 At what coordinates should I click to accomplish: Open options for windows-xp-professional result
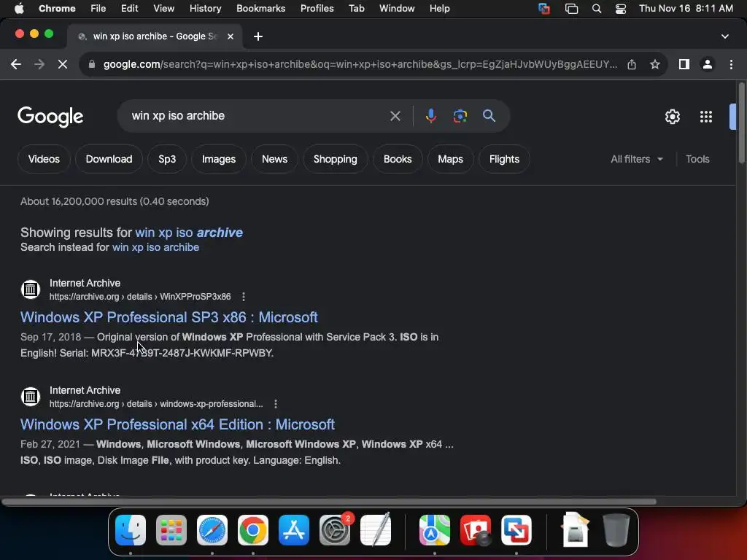(275, 404)
